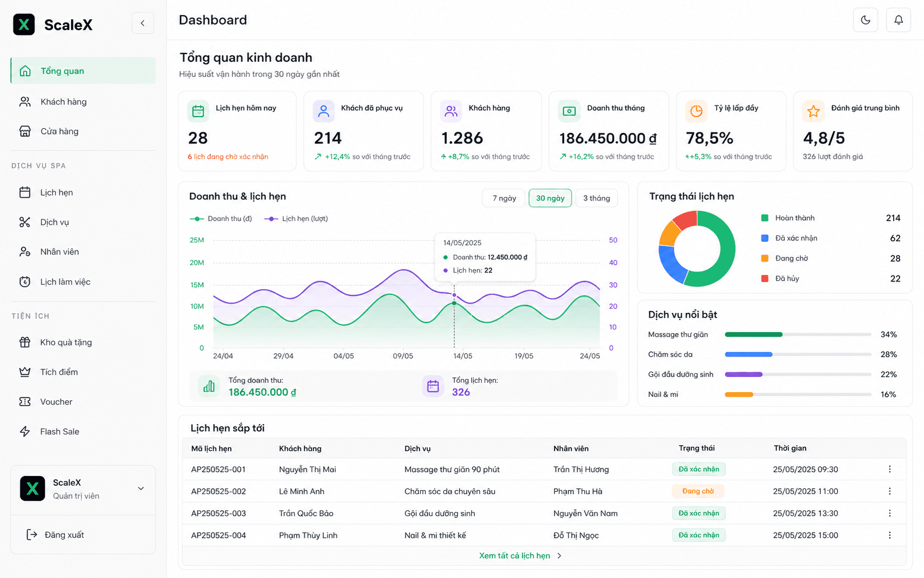
Task: Click the orange Đang chờ legend swatch
Action: pos(765,258)
